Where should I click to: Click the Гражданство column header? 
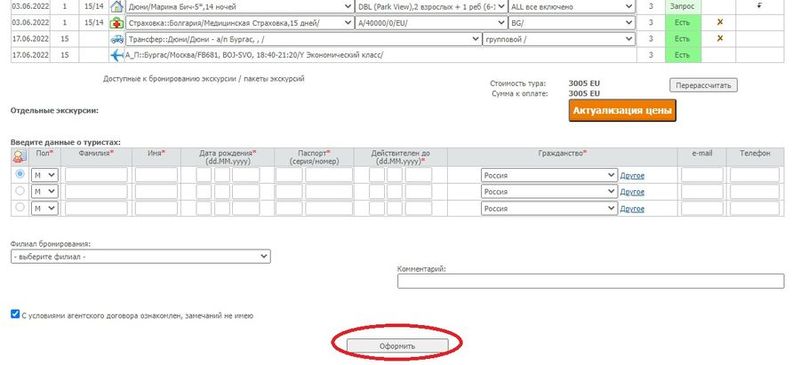[x=562, y=153]
